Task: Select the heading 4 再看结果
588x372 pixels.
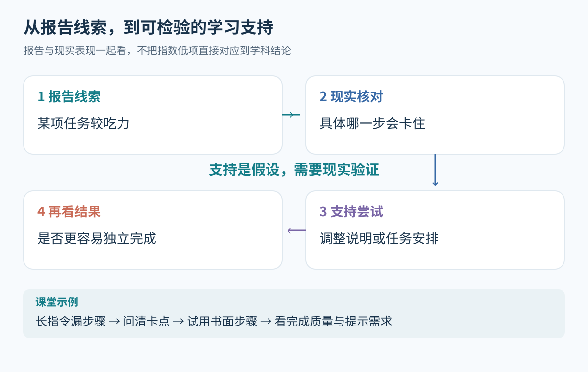Action: [69, 212]
